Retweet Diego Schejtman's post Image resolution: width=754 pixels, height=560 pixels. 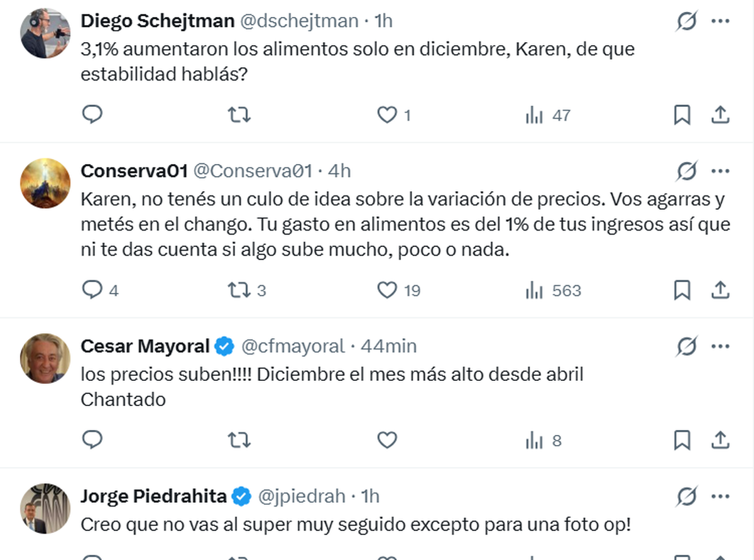(x=239, y=114)
